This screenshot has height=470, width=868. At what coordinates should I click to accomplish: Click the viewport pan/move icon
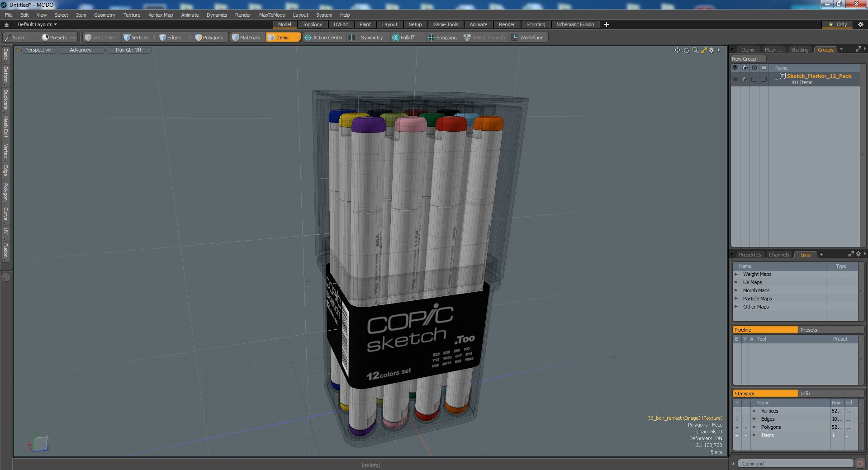(x=677, y=50)
